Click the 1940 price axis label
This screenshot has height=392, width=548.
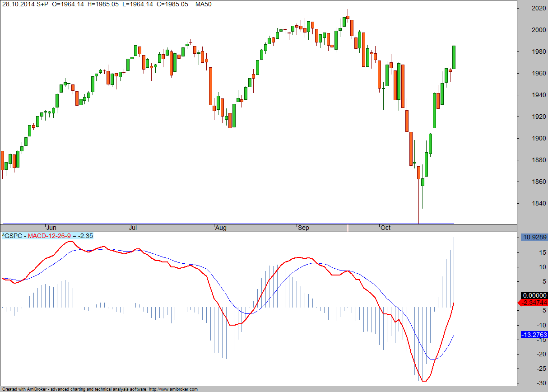tap(539, 95)
